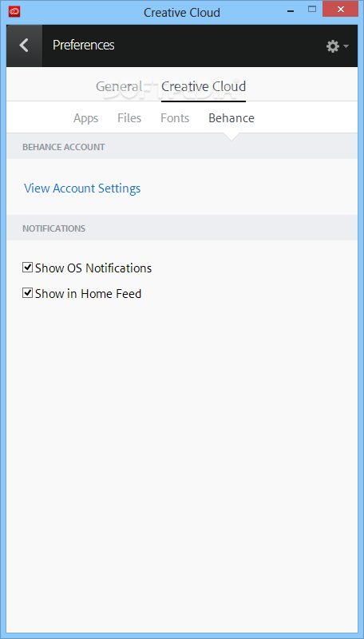Select the Behance sub-tab
This screenshot has height=639, width=364.
[x=231, y=118]
